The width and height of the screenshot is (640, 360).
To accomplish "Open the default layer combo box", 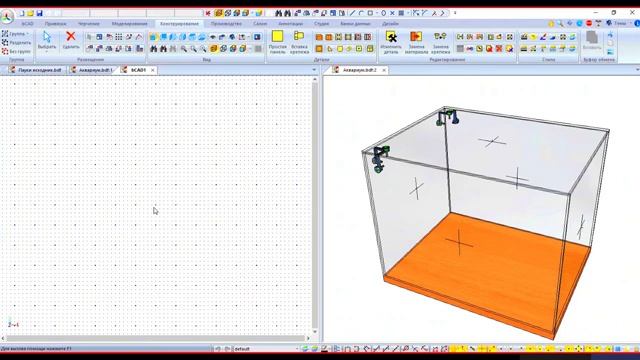I will click(x=266, y=349).
